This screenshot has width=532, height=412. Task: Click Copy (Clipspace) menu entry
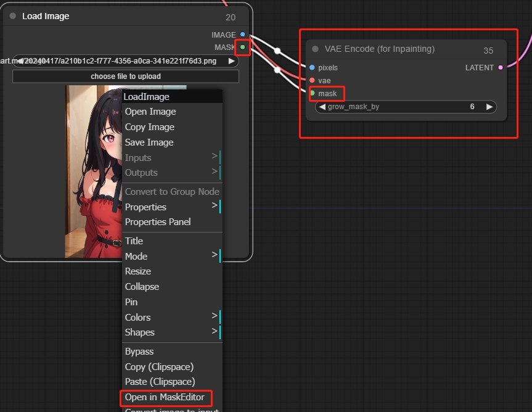[159, 366]
